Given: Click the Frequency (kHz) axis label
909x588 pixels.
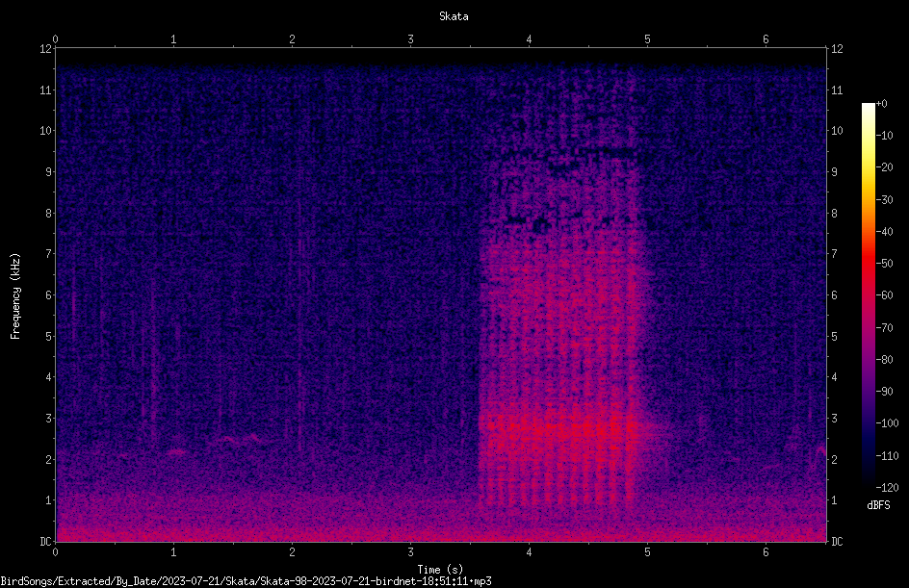Looking at the screenshot, I should point(15,296).
